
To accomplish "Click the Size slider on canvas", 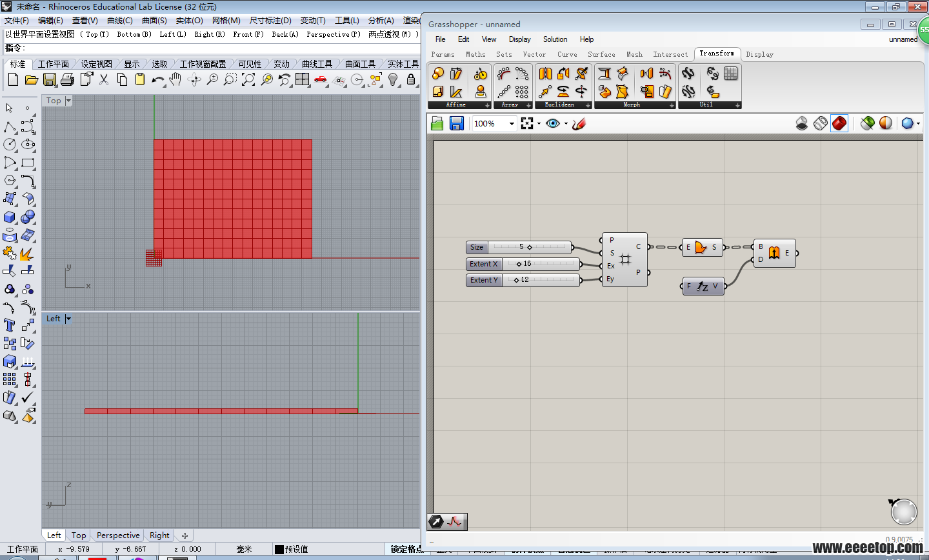I will point(519,247).
